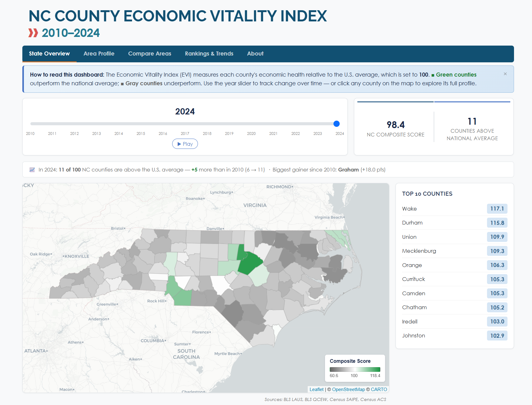Image resolution: width=532 pixels, height=405 pixels.
Task: Click Durham county score badge 115.8
Action: click(x=497, y=223)
